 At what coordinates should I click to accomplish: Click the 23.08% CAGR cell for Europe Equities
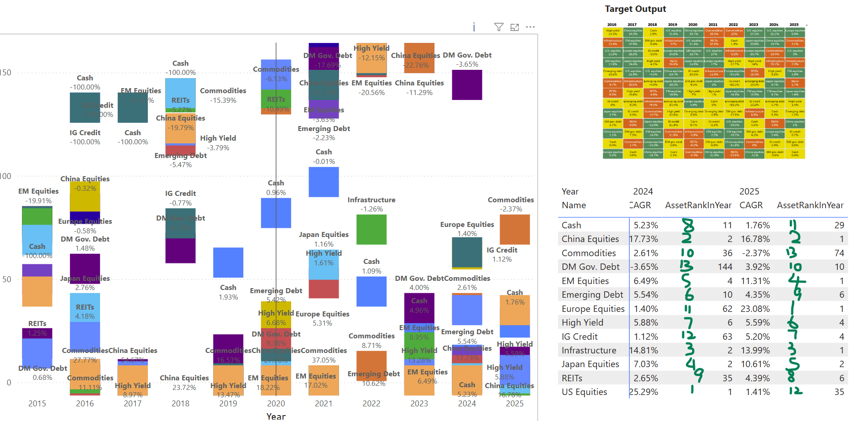click(755, 309)
